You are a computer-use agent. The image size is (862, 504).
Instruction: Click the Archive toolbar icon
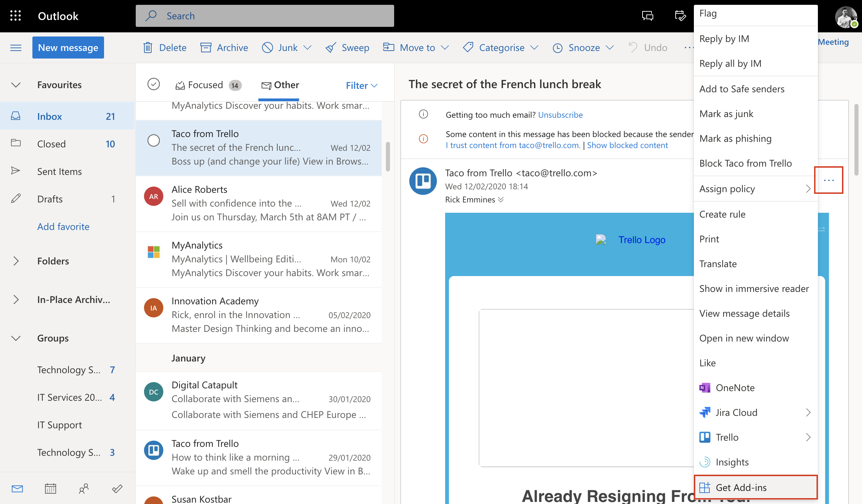click(206, 48)
